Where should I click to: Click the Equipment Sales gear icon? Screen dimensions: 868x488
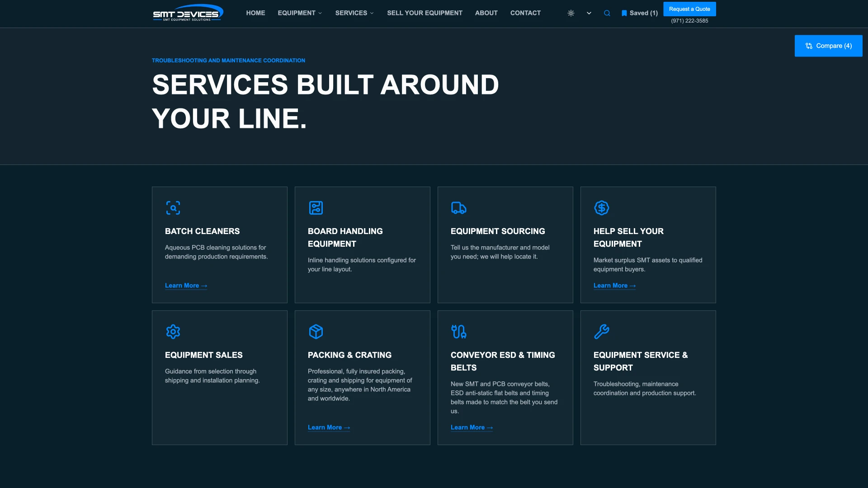(173, 332)
